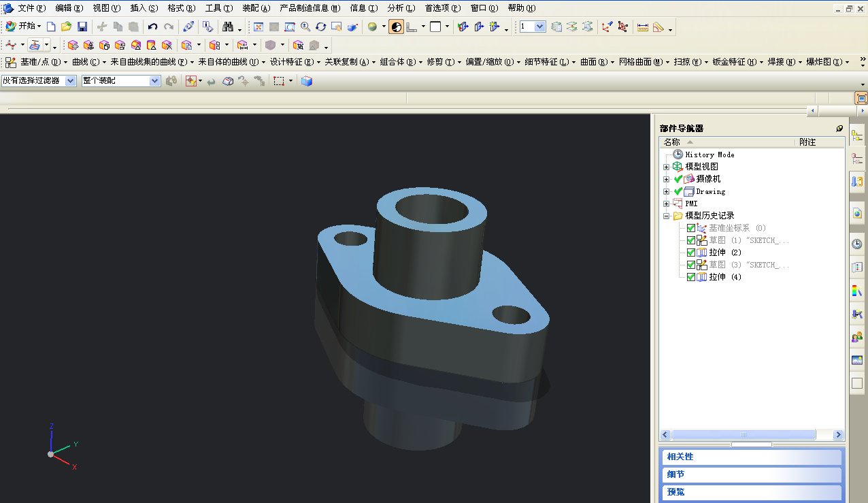Save the part with diskette icon

(82, 27)
